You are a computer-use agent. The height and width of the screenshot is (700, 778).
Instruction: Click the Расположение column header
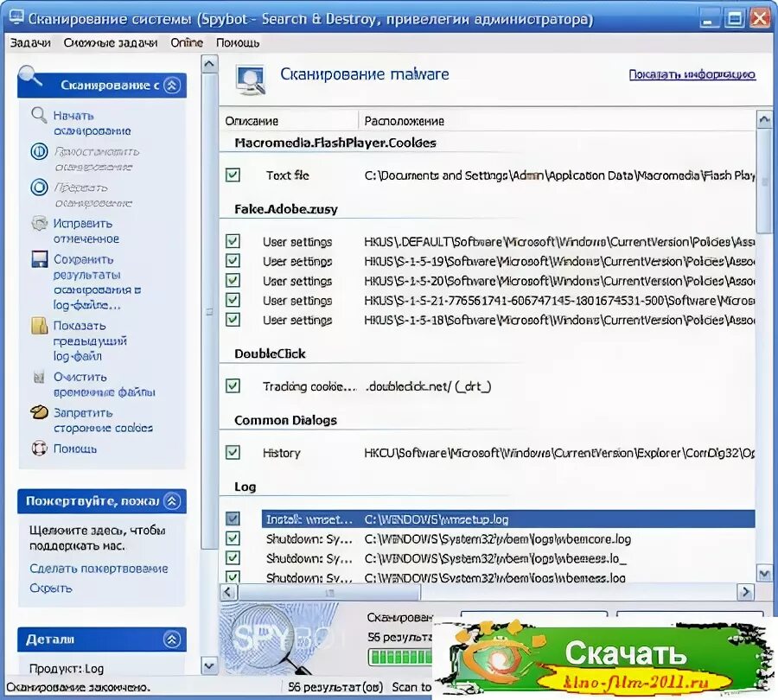pyautogui.click(x=557, y=121)
